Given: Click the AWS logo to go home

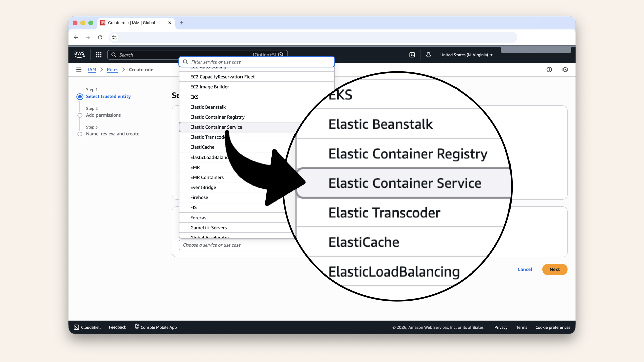Looking at the screenshot, I should [x=79, y=54].
